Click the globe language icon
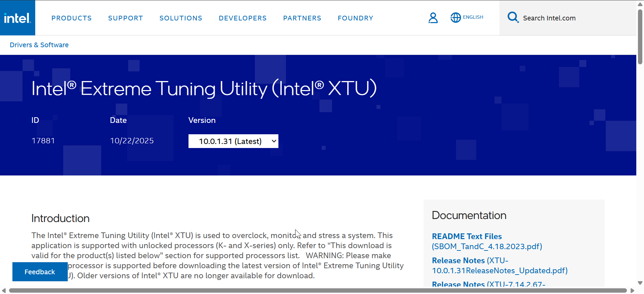Image resolution: width=644 pixels, height=294 pixels. coord(455,18)
